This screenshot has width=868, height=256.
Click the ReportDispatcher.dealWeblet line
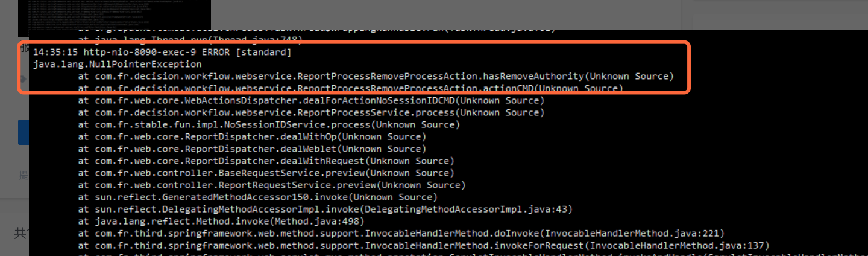252,149
